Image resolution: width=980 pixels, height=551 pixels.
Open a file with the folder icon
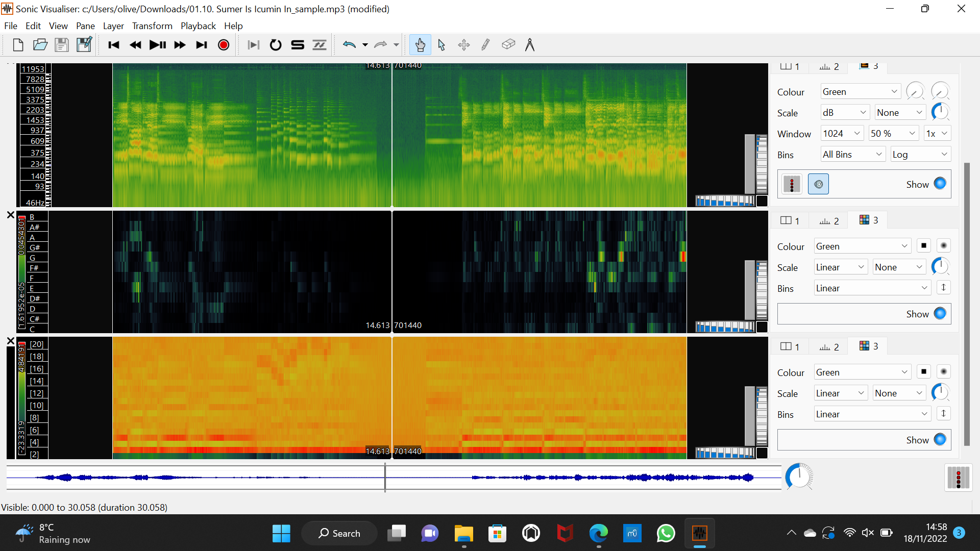(x=40, y=45)
